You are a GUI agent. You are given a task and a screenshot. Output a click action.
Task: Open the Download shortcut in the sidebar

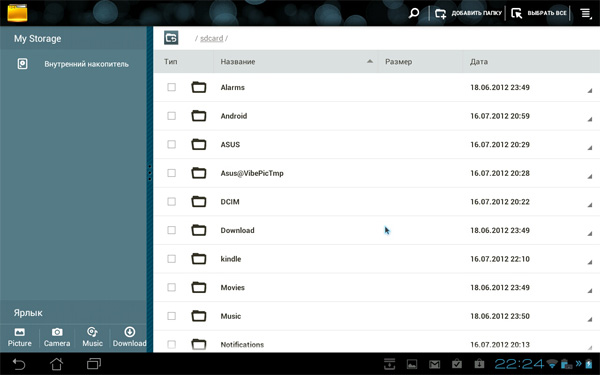[x=129, y=337]
